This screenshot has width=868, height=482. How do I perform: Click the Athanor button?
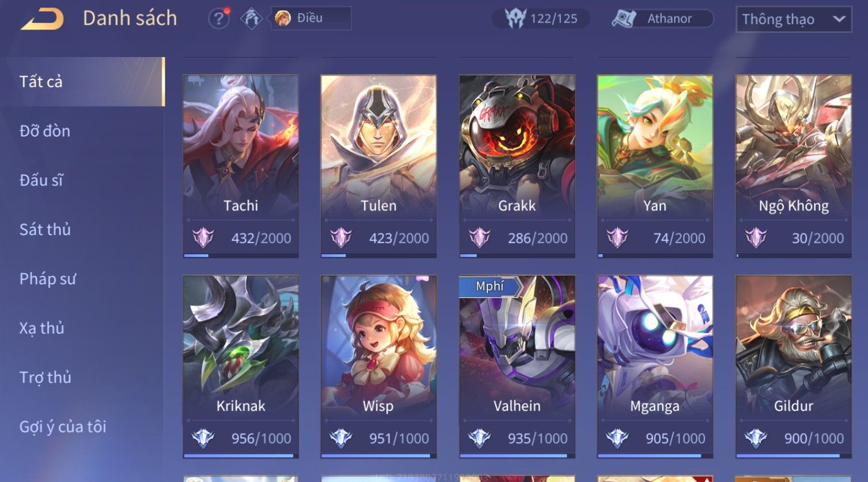662,18
